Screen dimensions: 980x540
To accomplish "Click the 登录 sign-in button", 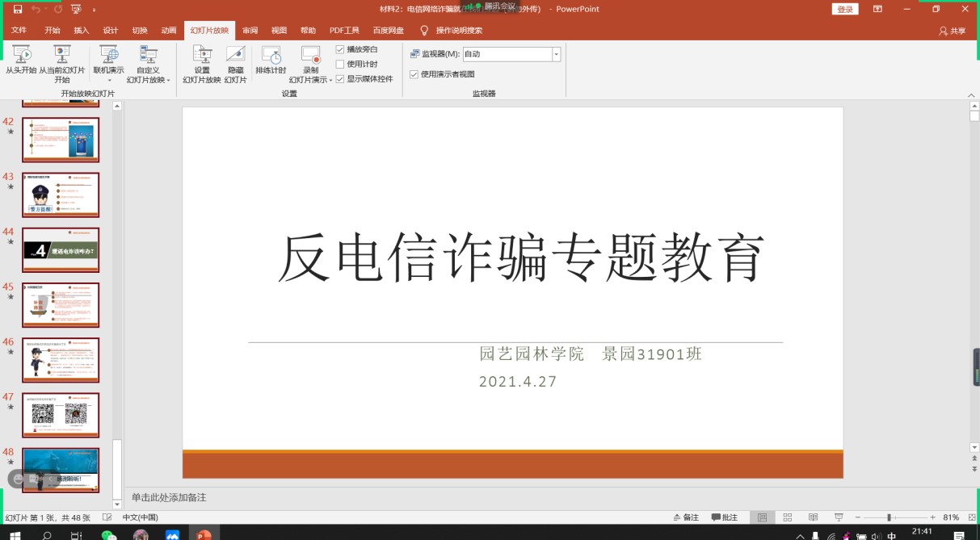I will 844,9.
